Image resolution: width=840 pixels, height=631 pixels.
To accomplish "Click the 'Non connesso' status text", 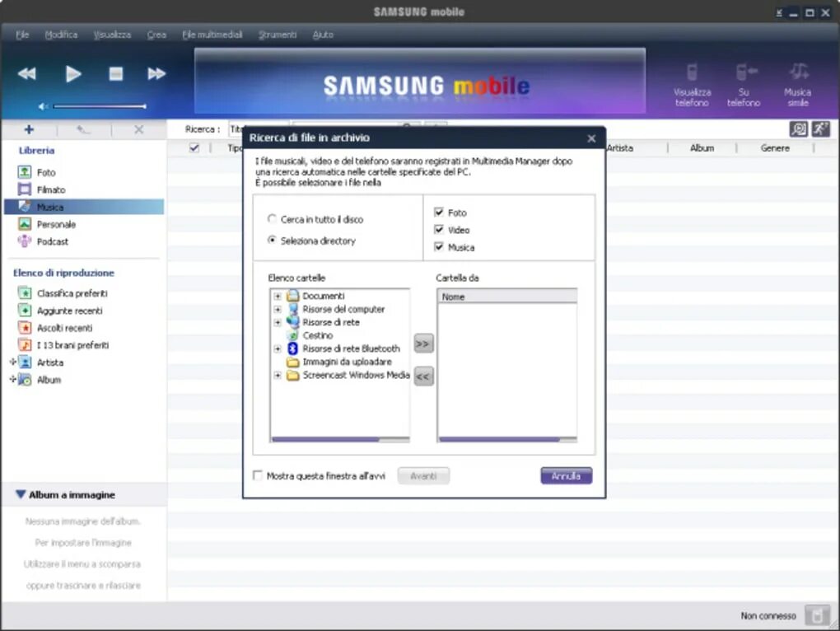I will point(768,616).
